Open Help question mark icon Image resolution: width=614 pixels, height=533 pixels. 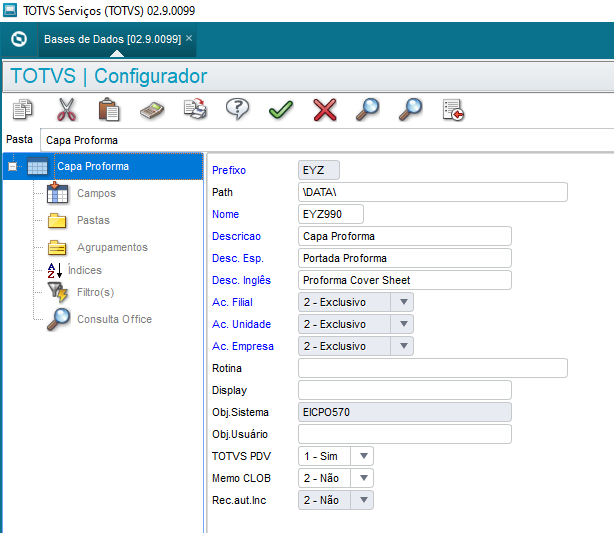[238, 109]
